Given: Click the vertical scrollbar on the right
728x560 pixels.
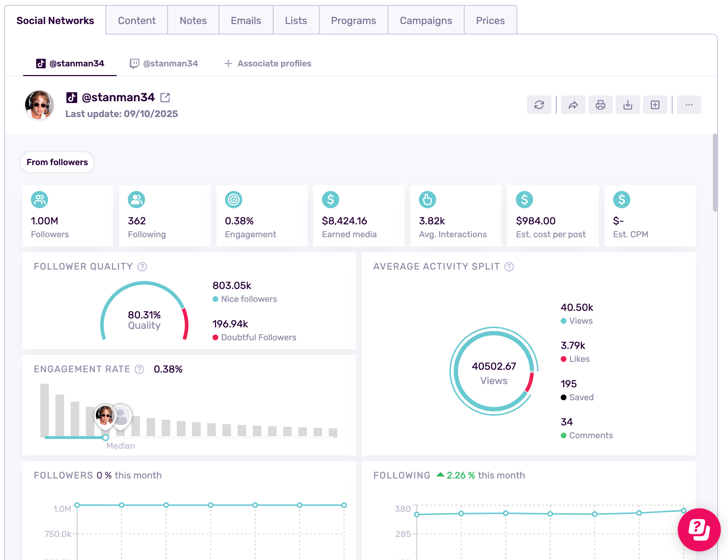Looking at the screenshot, I should click(715, 172).
